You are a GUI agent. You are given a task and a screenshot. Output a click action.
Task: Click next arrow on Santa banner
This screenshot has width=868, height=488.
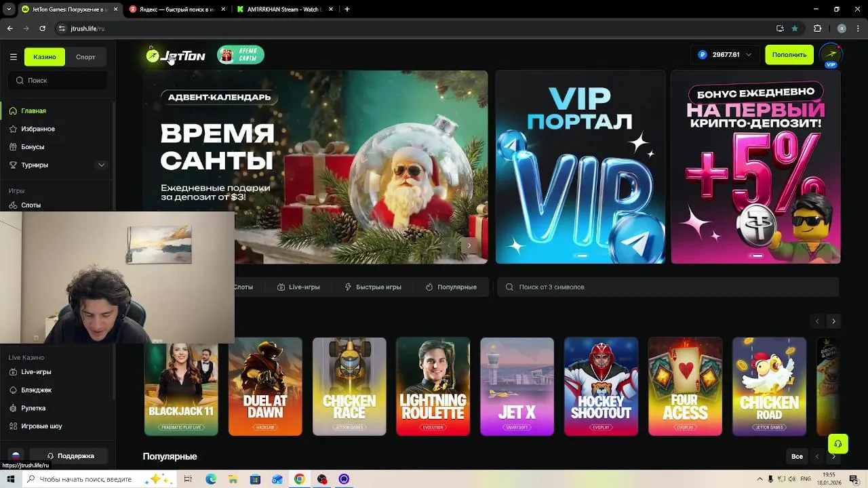(469, 245)
